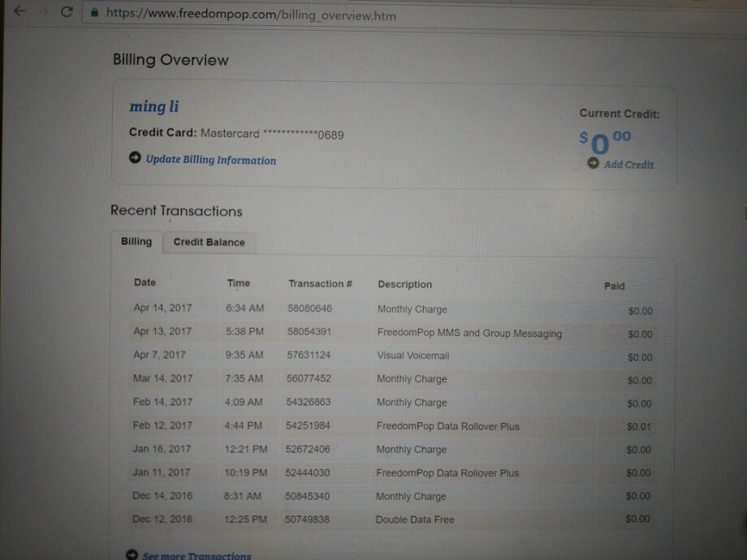This screenshot has height=560, width=747.
Task: Click the FreedomPop MMS and Group Messaging description
Action: 470,333
